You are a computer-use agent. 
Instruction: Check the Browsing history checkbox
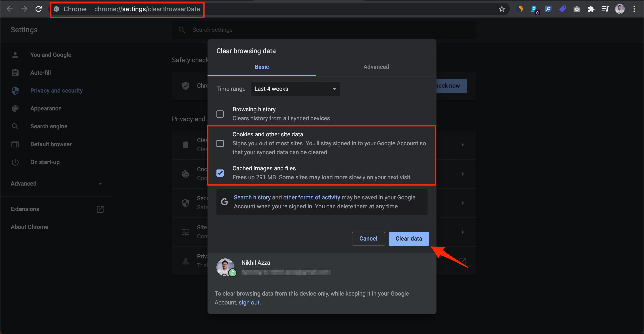(220, 114)
